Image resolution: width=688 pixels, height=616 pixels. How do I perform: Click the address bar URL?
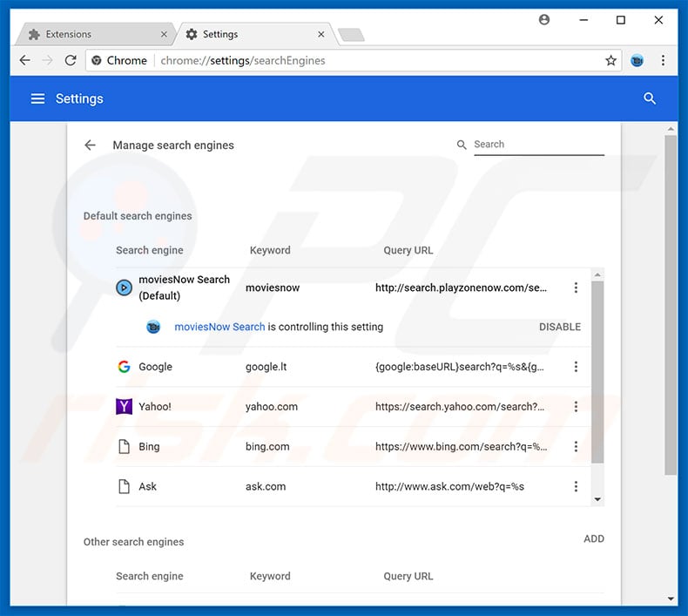tap(243, 61)
